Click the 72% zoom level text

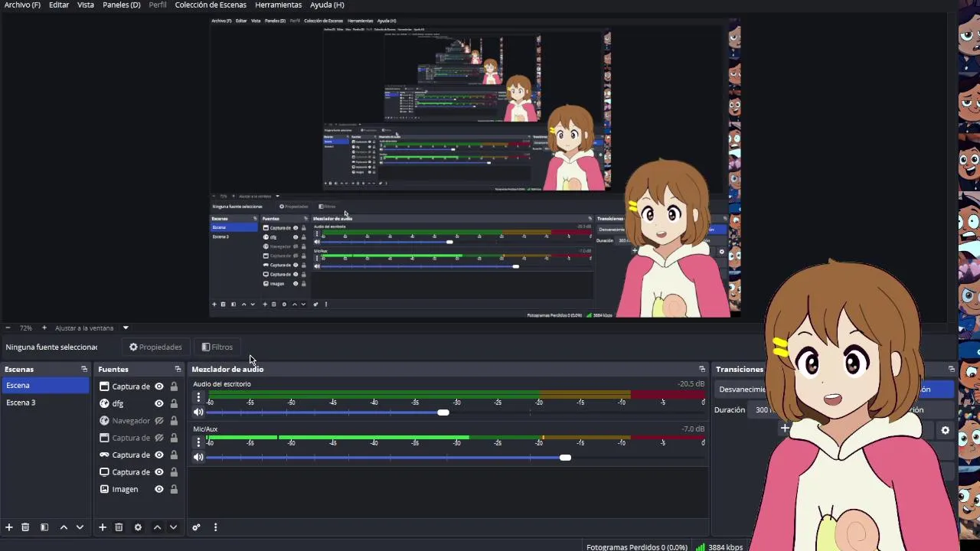25,328
